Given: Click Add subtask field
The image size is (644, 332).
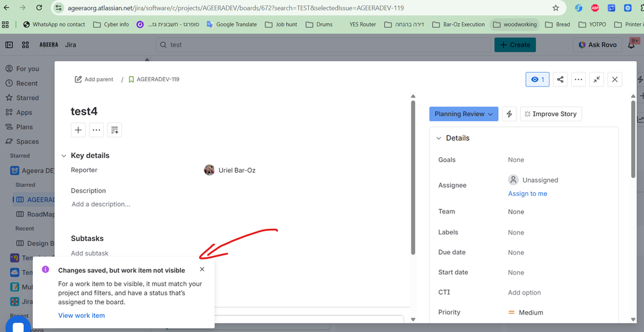Looking at the screenshot, I should point(90,253).
